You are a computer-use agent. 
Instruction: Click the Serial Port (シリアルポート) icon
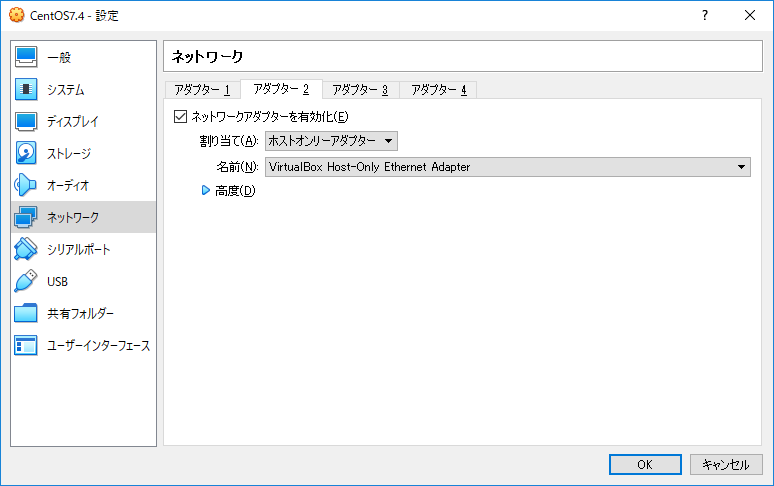click(27, 250)
